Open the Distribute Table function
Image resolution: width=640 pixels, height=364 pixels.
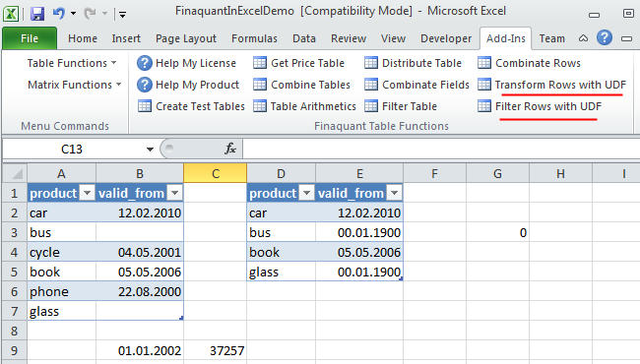tap(414, 63)
